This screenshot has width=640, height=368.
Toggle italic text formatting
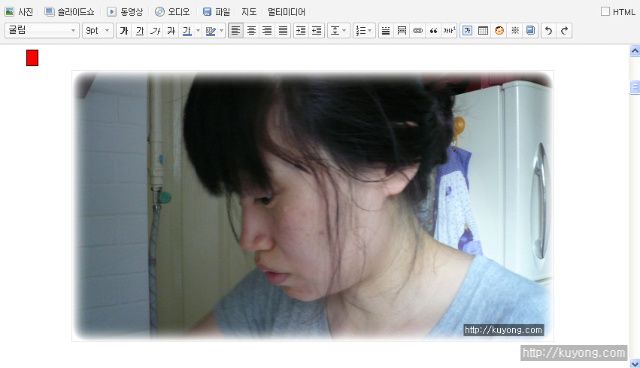pyautogui.click(x=155, y=31)
